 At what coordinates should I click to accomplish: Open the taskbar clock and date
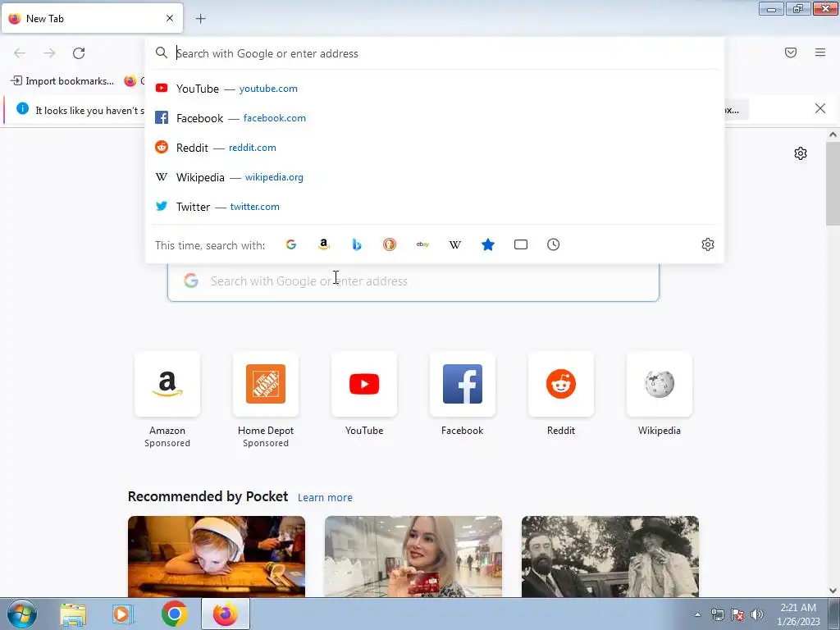798,614
